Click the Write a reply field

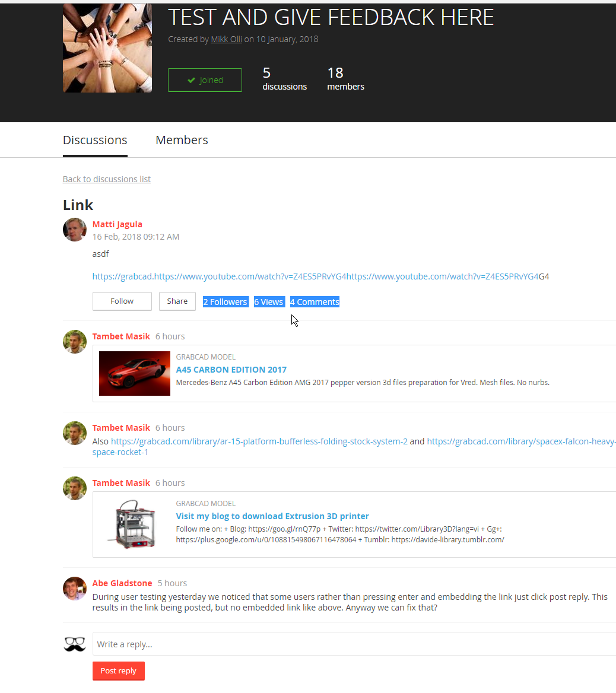[x=354, y=644]
